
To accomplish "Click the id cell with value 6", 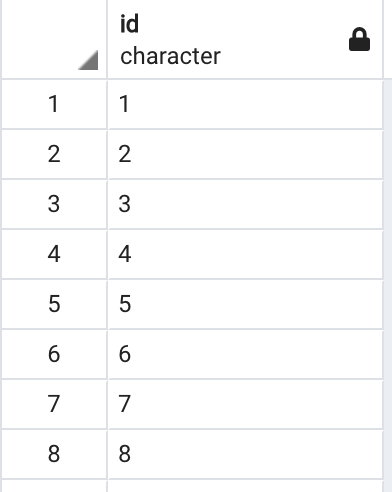I will pyautogui.click(x=245, y=354).
